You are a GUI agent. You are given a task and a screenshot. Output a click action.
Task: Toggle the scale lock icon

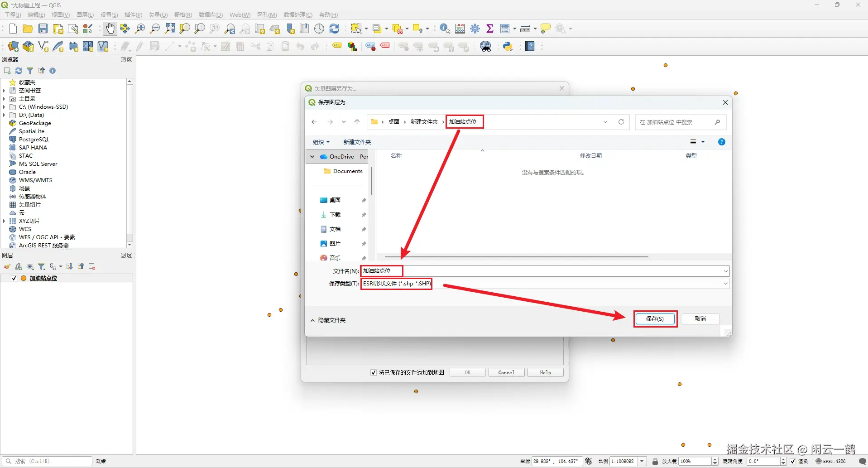click(655, 461)
